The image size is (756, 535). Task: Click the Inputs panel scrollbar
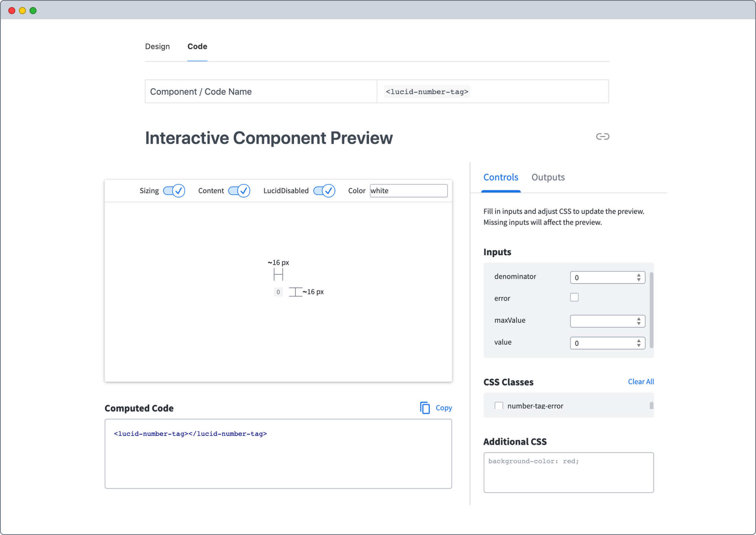pos(651,310)
